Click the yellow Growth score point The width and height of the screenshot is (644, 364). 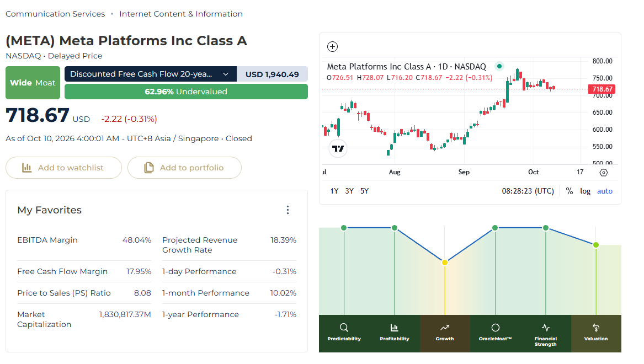[x=445, y=262]
